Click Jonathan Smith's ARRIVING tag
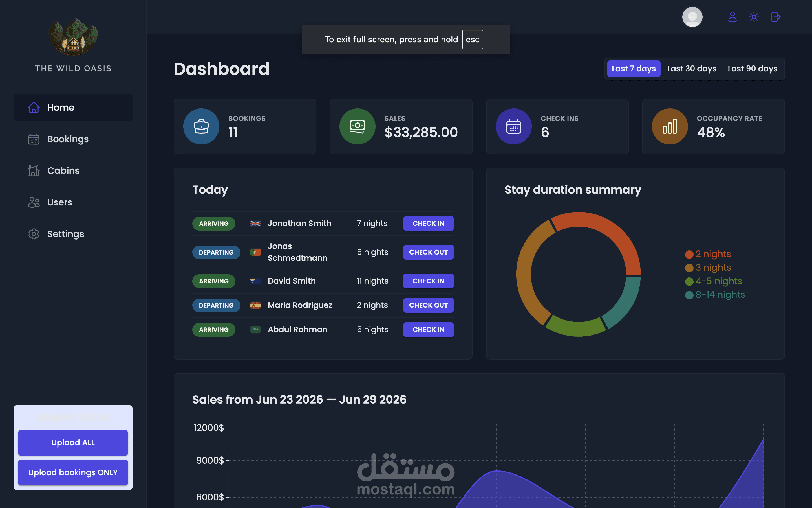 214,224
